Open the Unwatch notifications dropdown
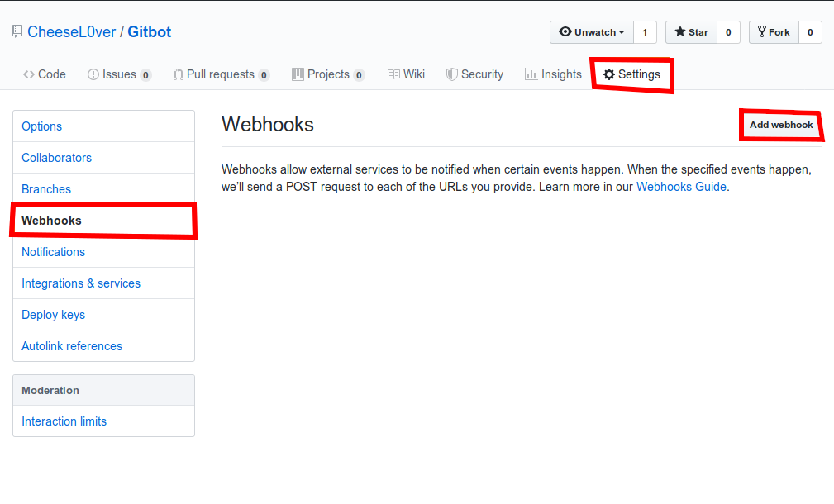 tap(592, 32)
